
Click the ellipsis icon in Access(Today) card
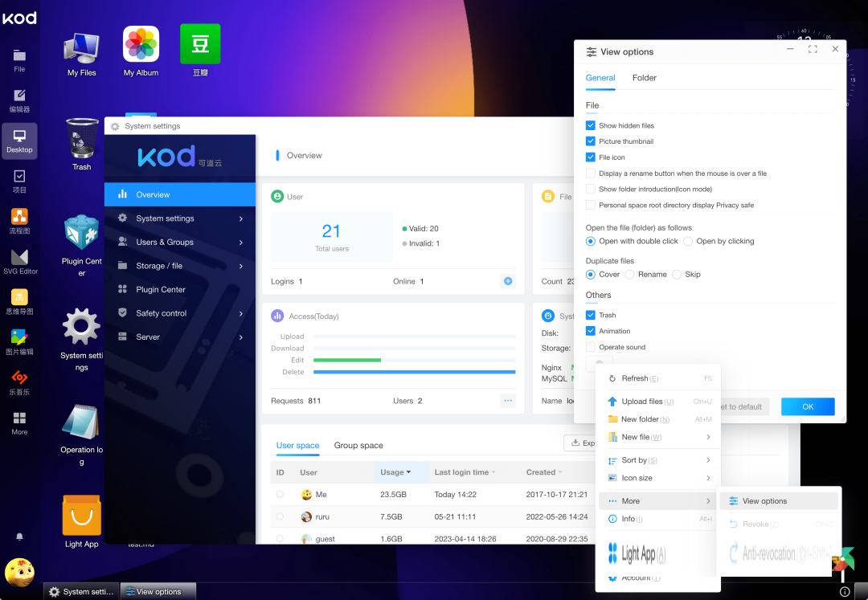508,400
